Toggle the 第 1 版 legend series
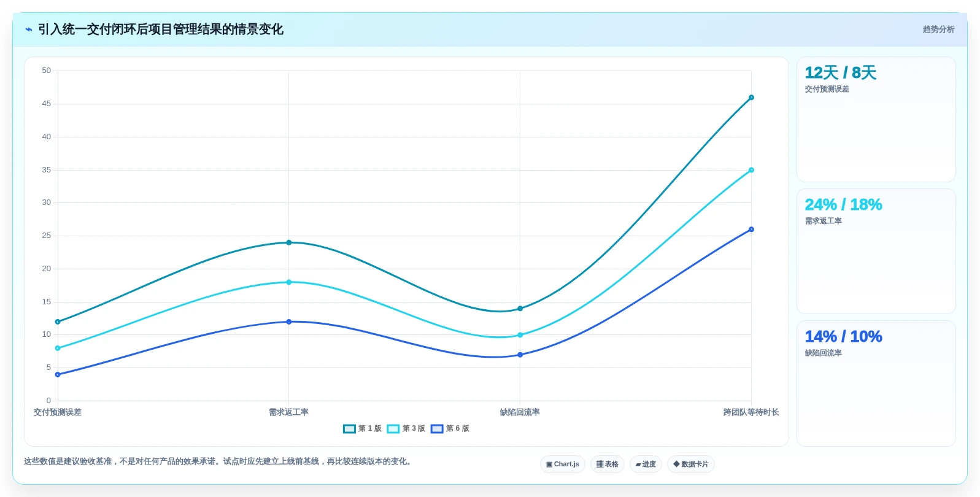Image resolution: width=980 pixels, height=497 pixels. [363, 428]
